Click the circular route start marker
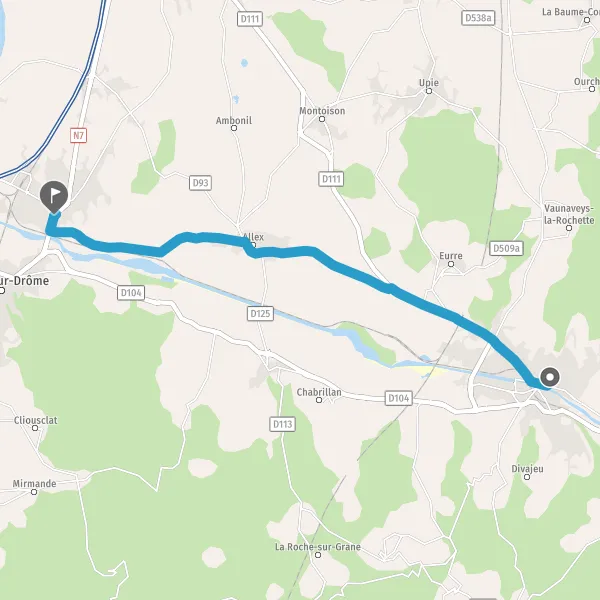Viewport: 600px width, 600px height. click(x=550, y=377)
